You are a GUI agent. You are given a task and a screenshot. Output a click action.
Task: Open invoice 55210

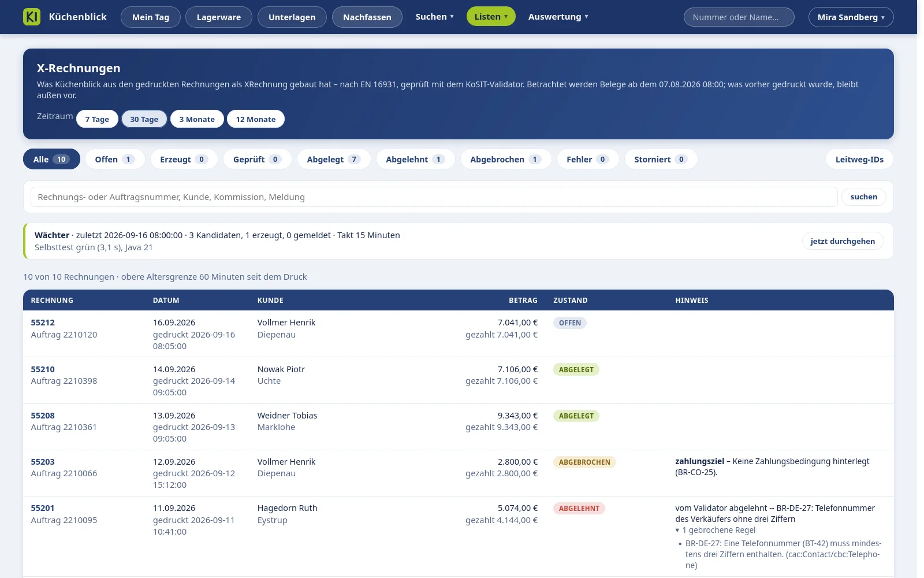tap(43, 369)
